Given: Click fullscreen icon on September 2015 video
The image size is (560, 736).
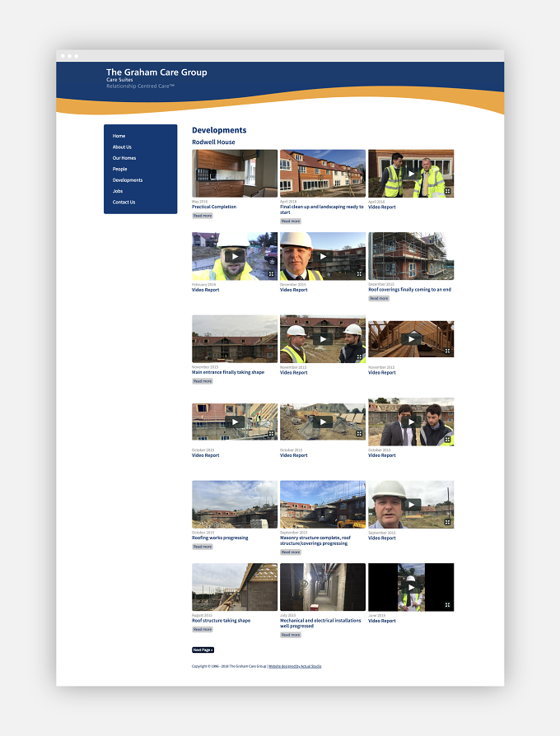Looking at the screenshot, I should pyautogui.click(x=447, y=522).
